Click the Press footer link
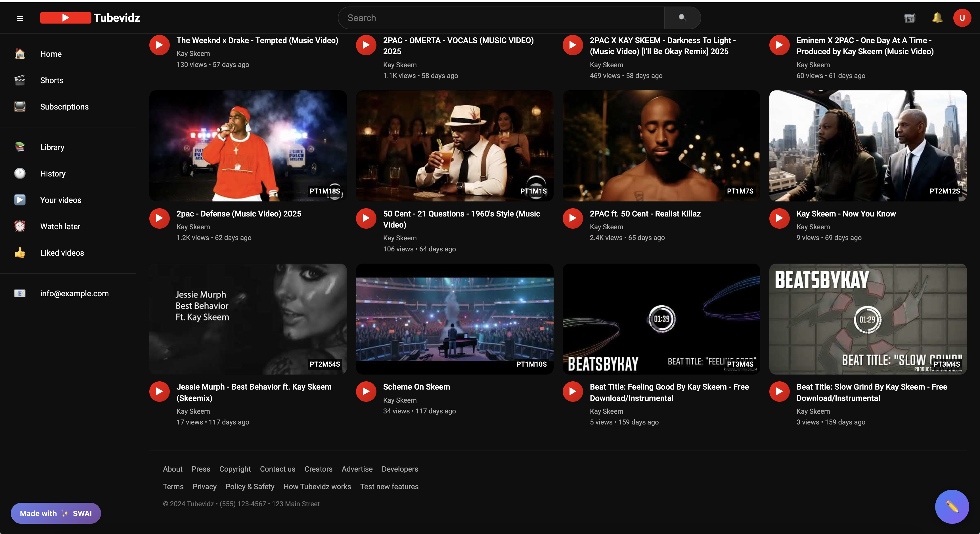 (x=201, y=469)
